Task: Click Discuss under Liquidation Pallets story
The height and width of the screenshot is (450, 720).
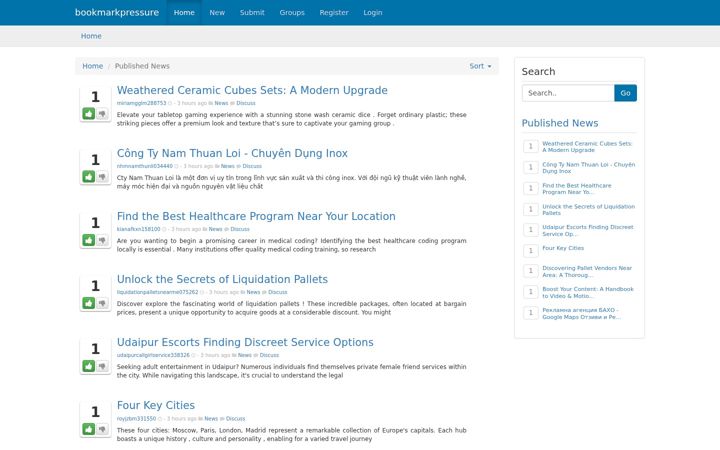Action: pyautogui.click(x=278, y=292)
